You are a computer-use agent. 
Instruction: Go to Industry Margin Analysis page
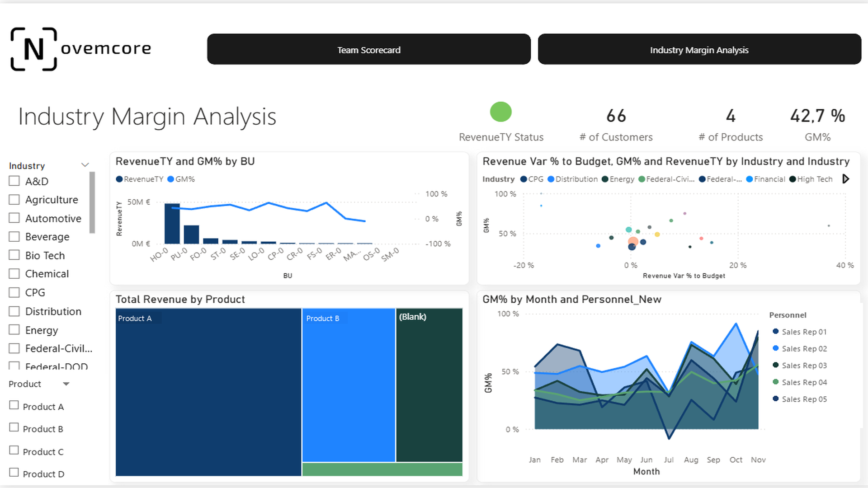(x=699, y=49)
